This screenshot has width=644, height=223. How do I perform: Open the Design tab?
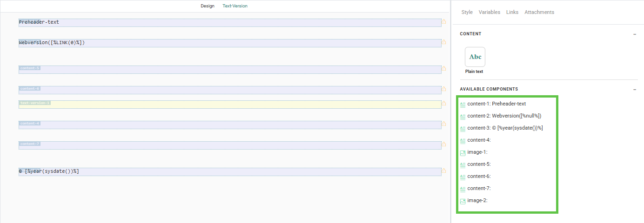pyautogui.click(x=208, y=6)
